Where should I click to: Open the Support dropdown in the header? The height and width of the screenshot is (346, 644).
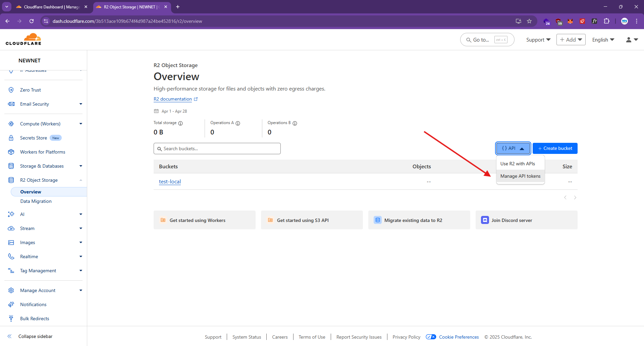click(538, 40)
